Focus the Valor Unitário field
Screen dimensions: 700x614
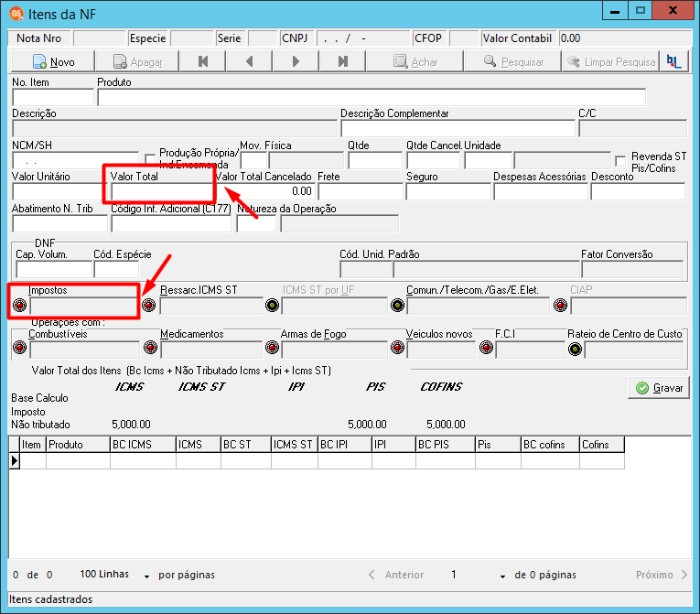(x=57, y=191)
